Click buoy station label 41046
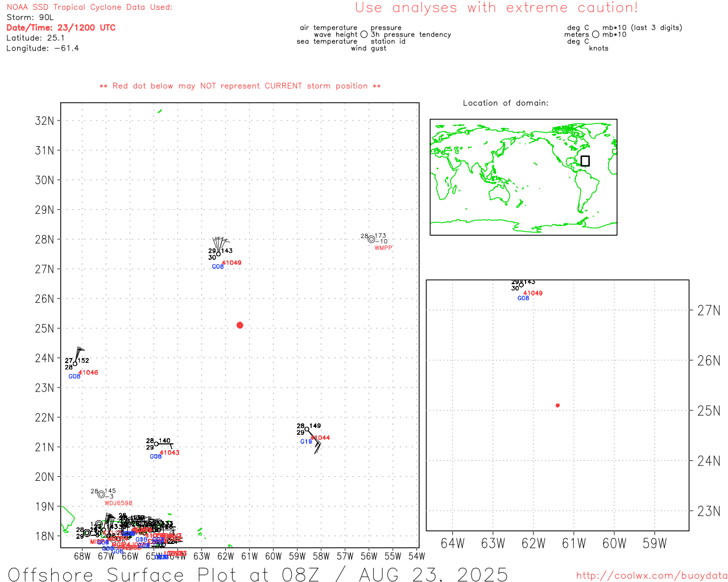 pyautogui.click(x=88, y=373)
